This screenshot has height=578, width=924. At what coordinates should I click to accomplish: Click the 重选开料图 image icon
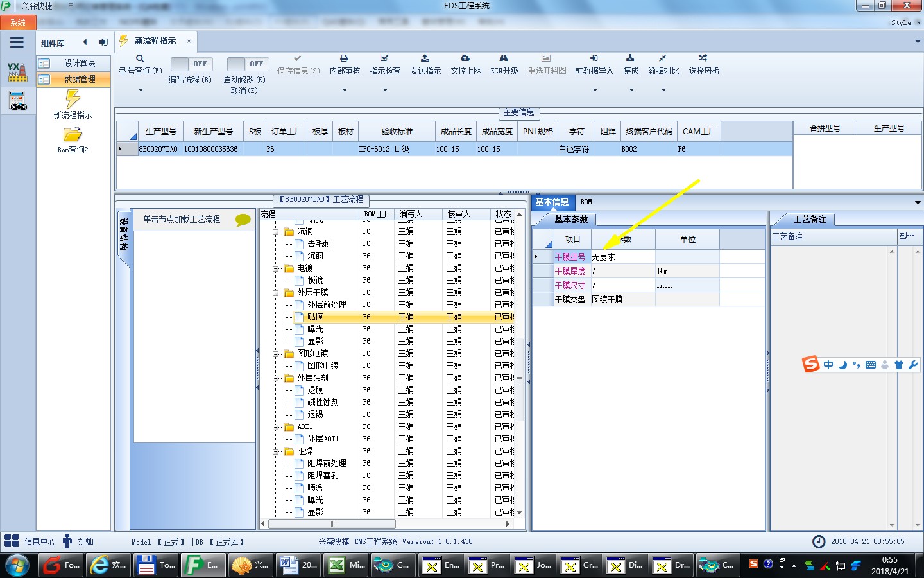pos(546,58)
